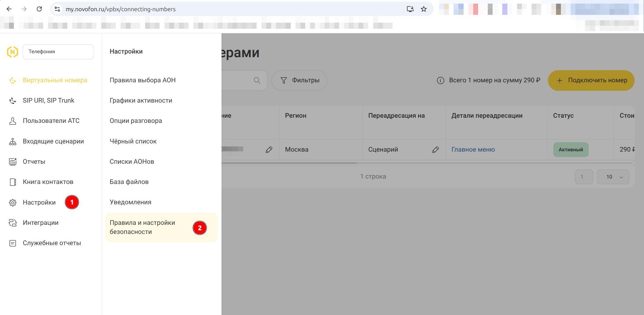The height and width of the screenshot is (315, 644).
Task: Bookmark this page with star icon
Action: click(x=424, y=9)
